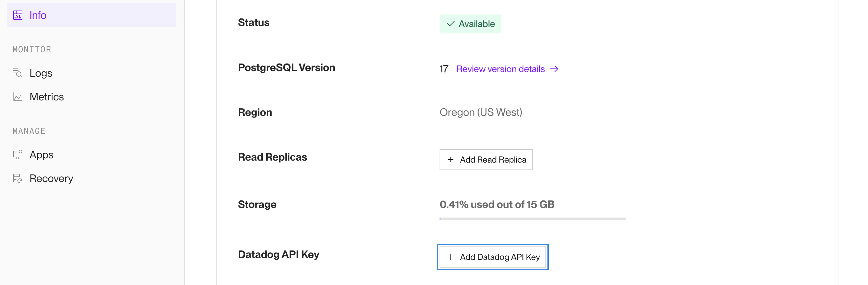Select Recovery under the Manage section
The width and height of the screenshot is (868, 285).
(x=51, y=178)
